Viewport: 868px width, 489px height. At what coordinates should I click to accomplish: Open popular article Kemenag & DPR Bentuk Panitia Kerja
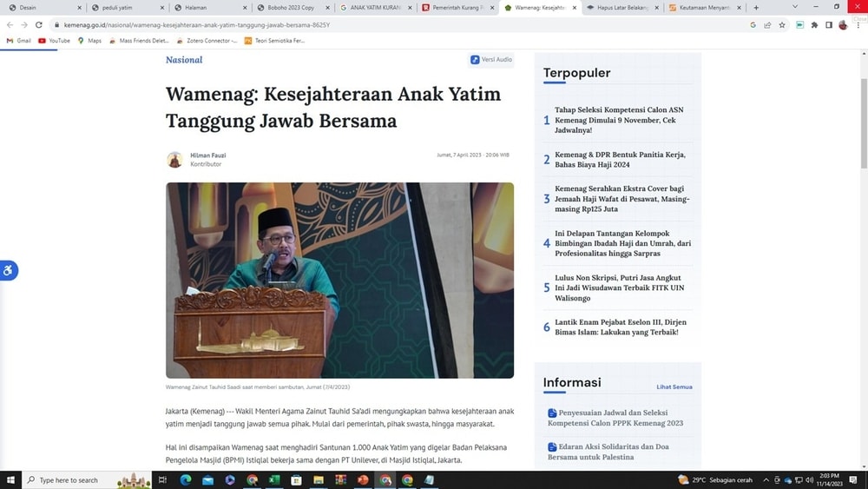click(620, 160)
